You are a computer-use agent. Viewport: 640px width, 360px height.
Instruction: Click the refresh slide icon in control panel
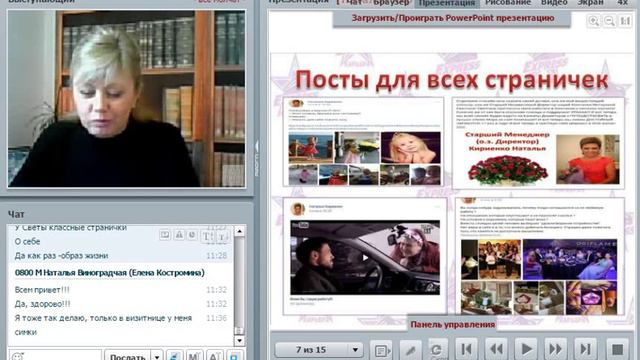(x=437, y=350)
